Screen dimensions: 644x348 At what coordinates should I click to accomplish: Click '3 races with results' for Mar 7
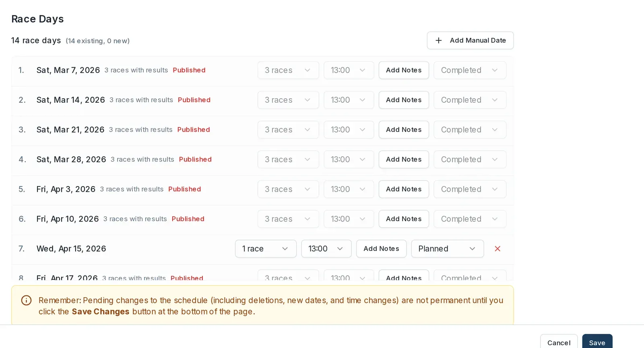point(136,70)
